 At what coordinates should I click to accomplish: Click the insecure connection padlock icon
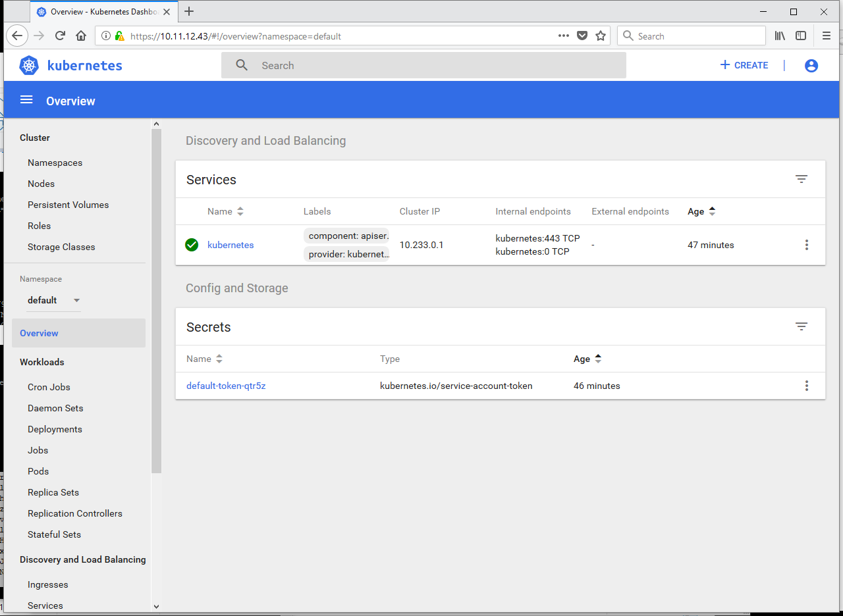(119, 36)
